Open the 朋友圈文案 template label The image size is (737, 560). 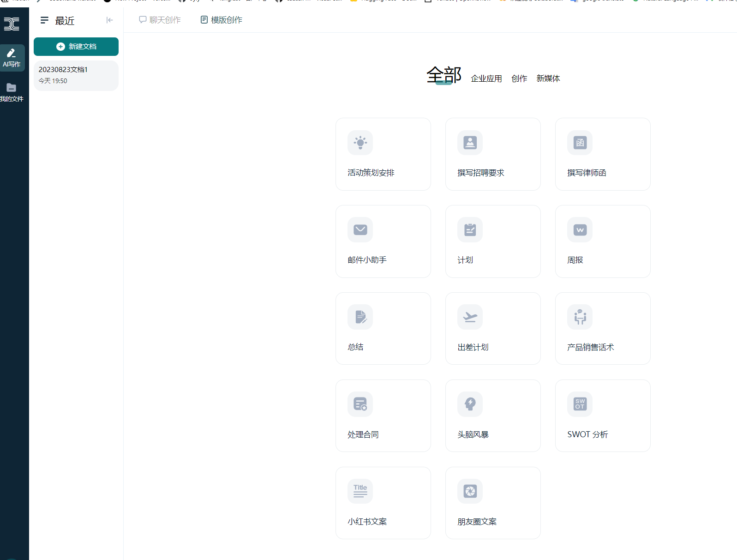477,522
